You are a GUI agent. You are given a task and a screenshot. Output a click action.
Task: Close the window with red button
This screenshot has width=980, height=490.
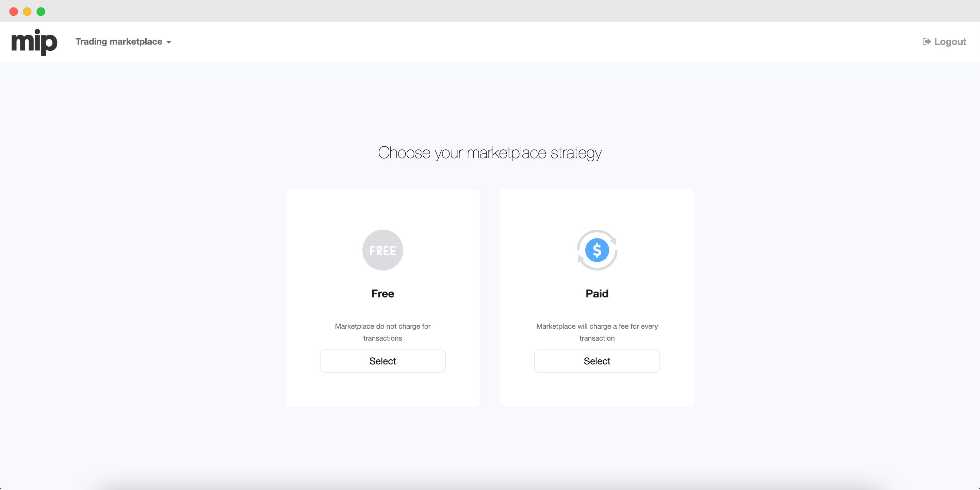click(x=14, y=12)
